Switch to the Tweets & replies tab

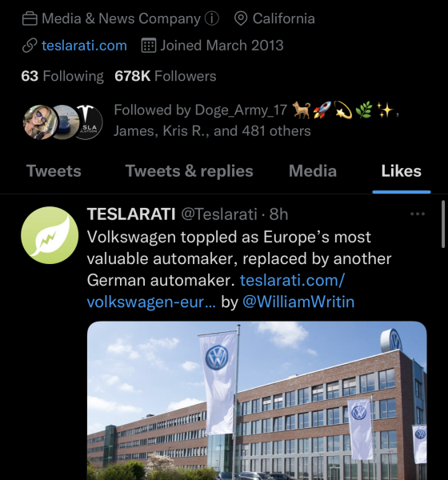click(x=190, y=171)
